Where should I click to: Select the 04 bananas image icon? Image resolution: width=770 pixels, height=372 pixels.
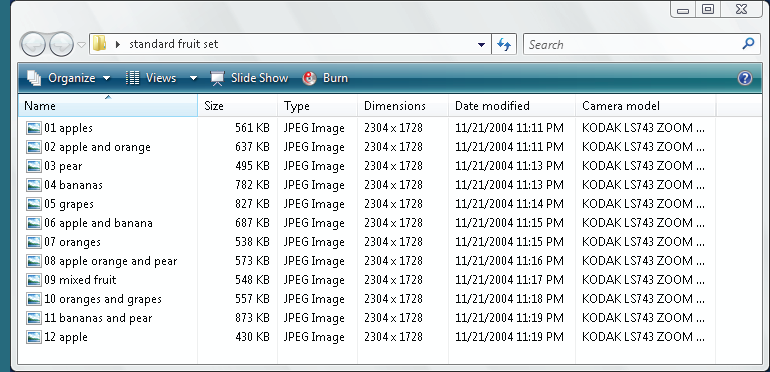click(x=34, y=185)
